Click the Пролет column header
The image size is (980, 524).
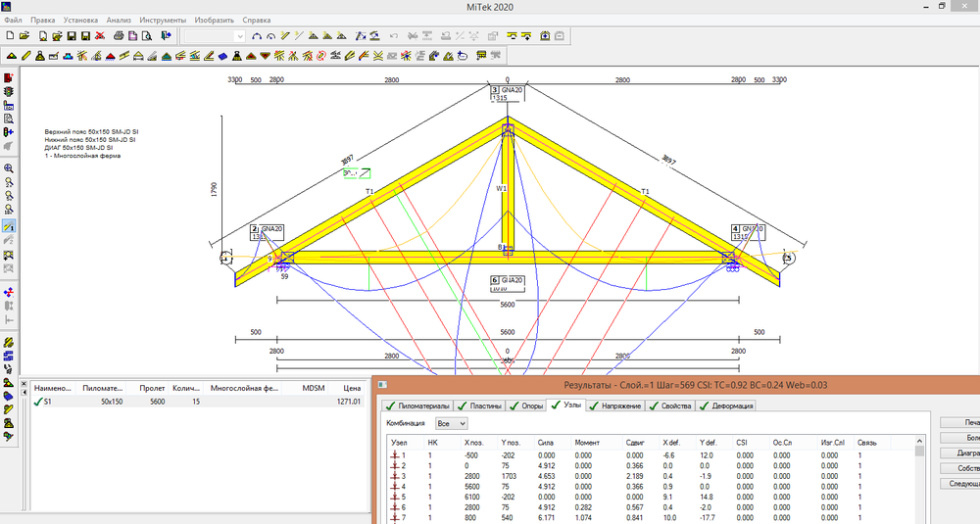[x=152, y=388]
